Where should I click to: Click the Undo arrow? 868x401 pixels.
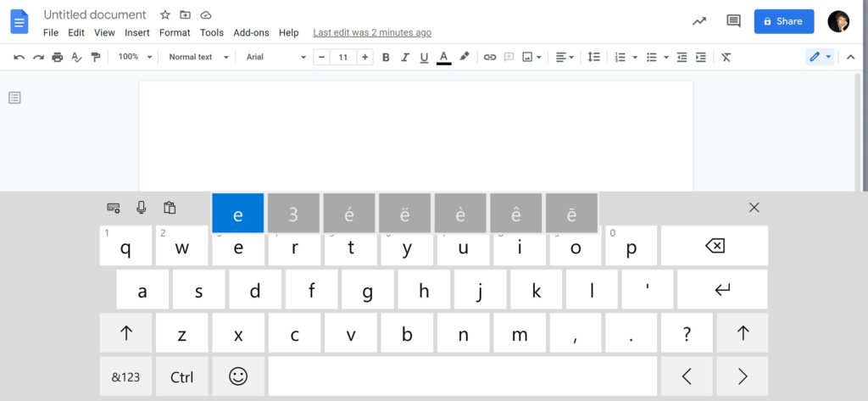coord(19,57)
